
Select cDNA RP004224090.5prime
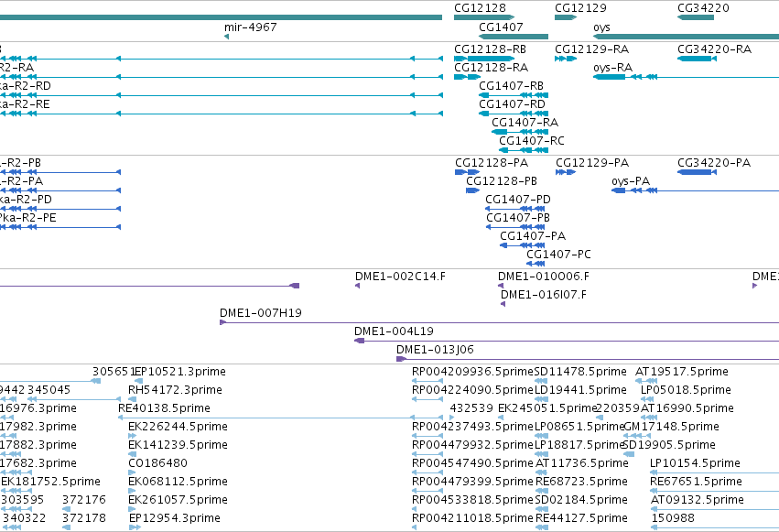tap(472, 390)
